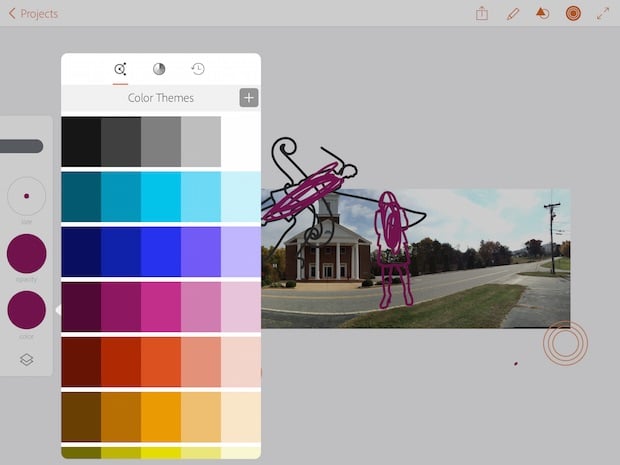The width and height of the screenshot is (620, 465).
Task: Select the dark plum swatch
Action: [x=81, y=307]
